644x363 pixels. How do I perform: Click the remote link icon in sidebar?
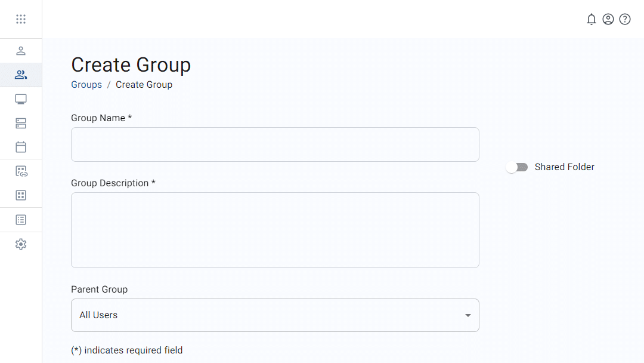(21, 171)
